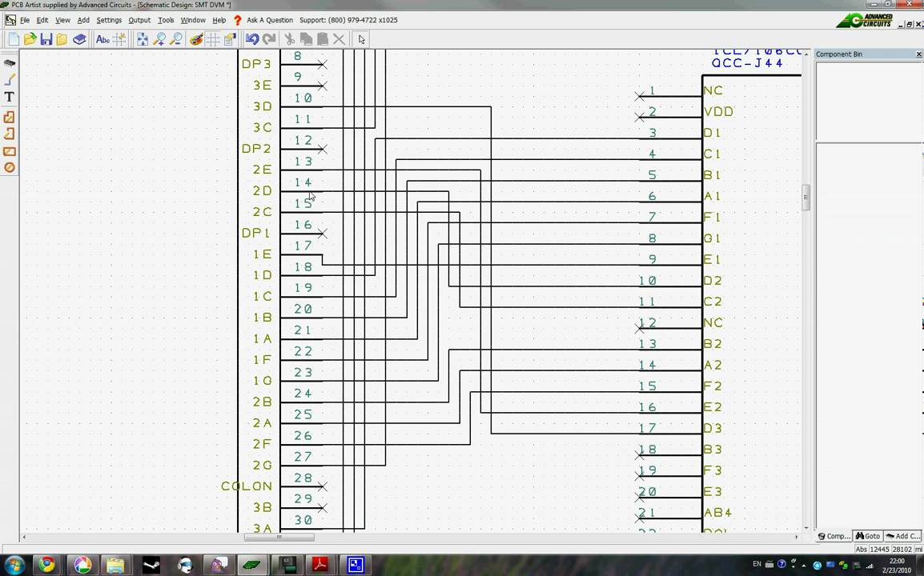
Task: Open Google Chrome from the taskbar
Action: tap(47, 565)
